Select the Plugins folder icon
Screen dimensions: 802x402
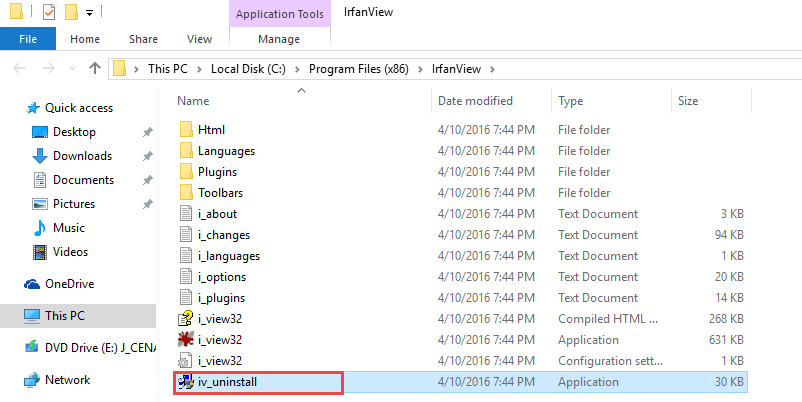coord(186,172)
